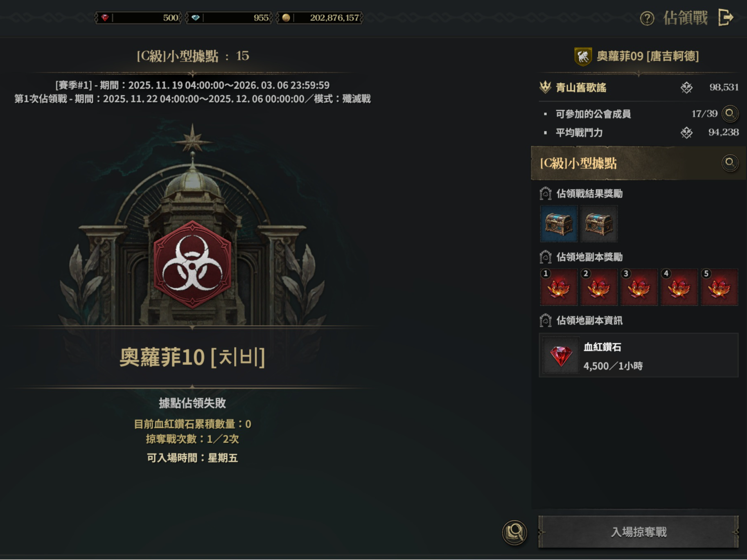This screenshot has height=560, width=747.
Task: Click dungeon reward flower number 5
Action: coord(719,287)
